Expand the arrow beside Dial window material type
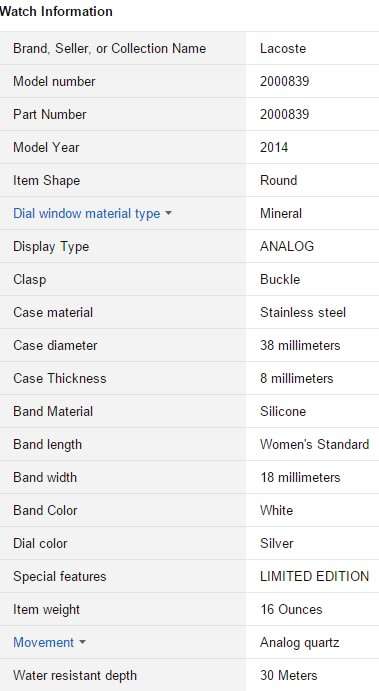379x691 pixels. coord(168,213)
